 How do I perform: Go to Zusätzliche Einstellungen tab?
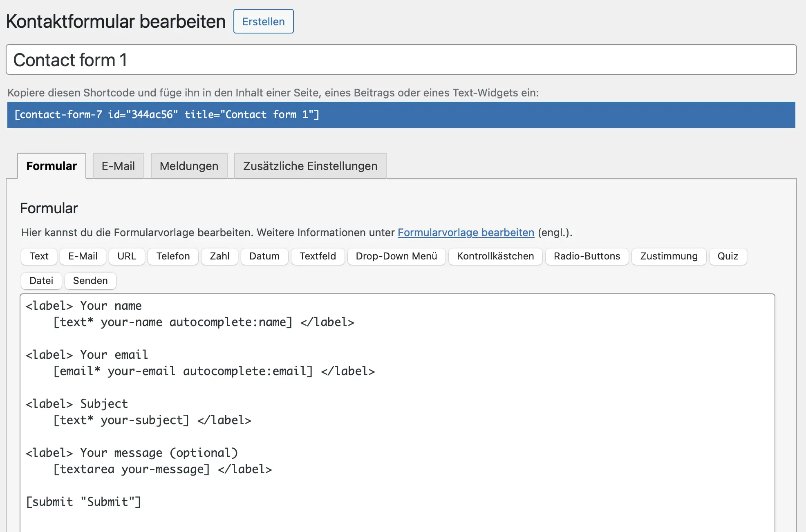tap(310, 166)
